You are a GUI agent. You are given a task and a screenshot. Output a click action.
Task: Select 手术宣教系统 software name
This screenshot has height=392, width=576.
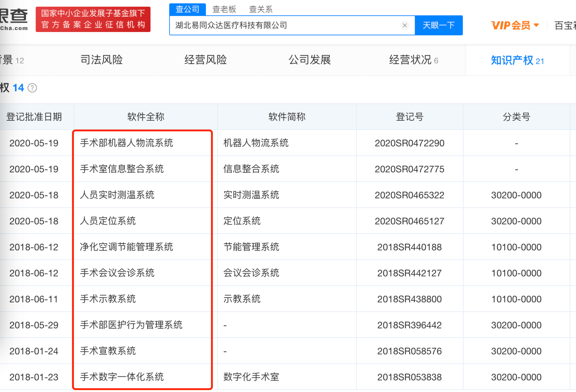click(x=108, y=351)
